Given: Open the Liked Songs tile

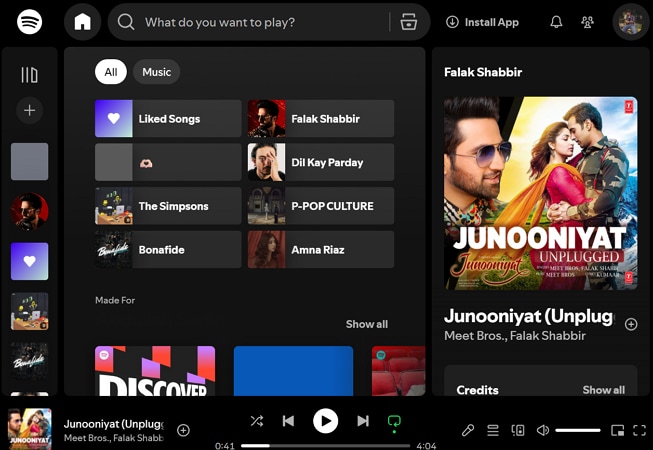Looking at the screenshot, I should coord(168,119).
